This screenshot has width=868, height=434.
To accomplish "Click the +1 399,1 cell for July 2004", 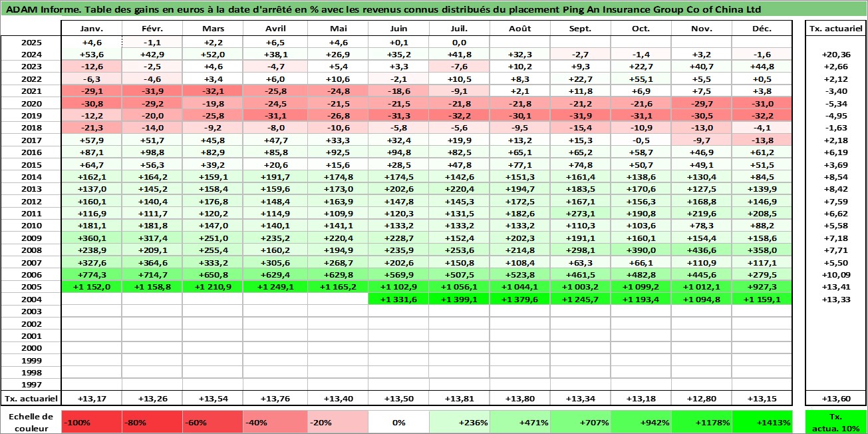I will coord(459,300).
